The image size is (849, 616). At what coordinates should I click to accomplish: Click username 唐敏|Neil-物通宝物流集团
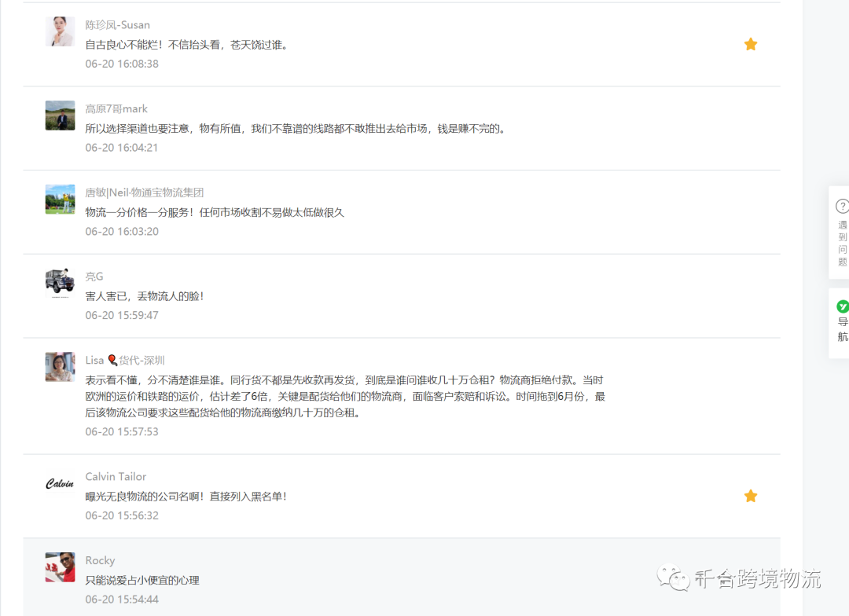tap(145, 192)
